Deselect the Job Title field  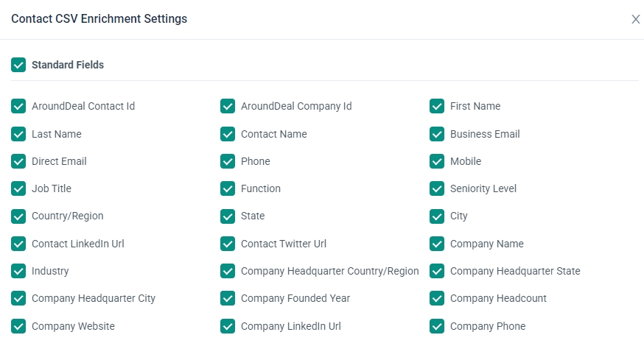click(x=18, y=188)
